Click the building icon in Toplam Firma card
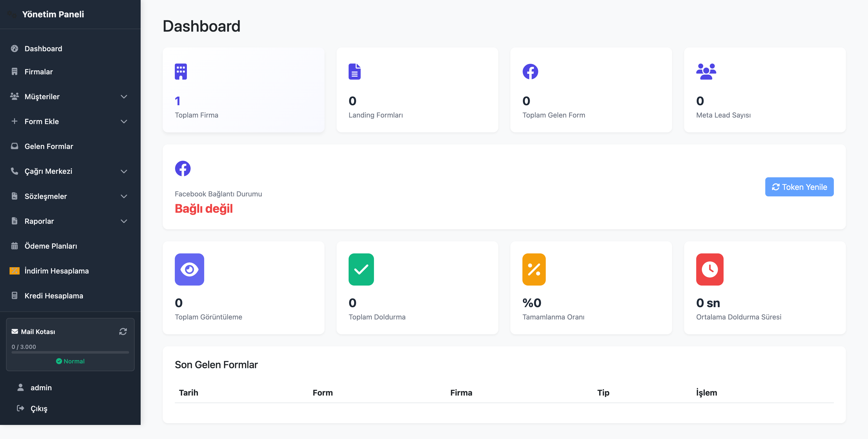The image size is (868, 439). tap(181, 71)
